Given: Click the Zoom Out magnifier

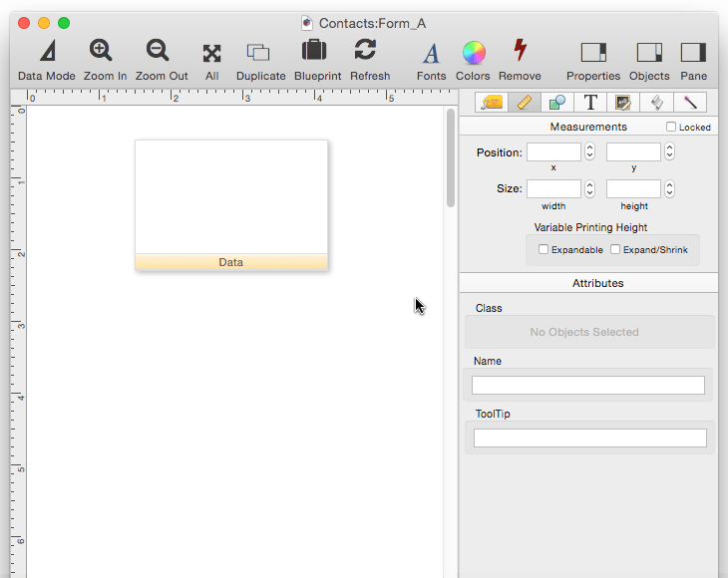Looking at the screenshot, I should (x=159, y=53).
